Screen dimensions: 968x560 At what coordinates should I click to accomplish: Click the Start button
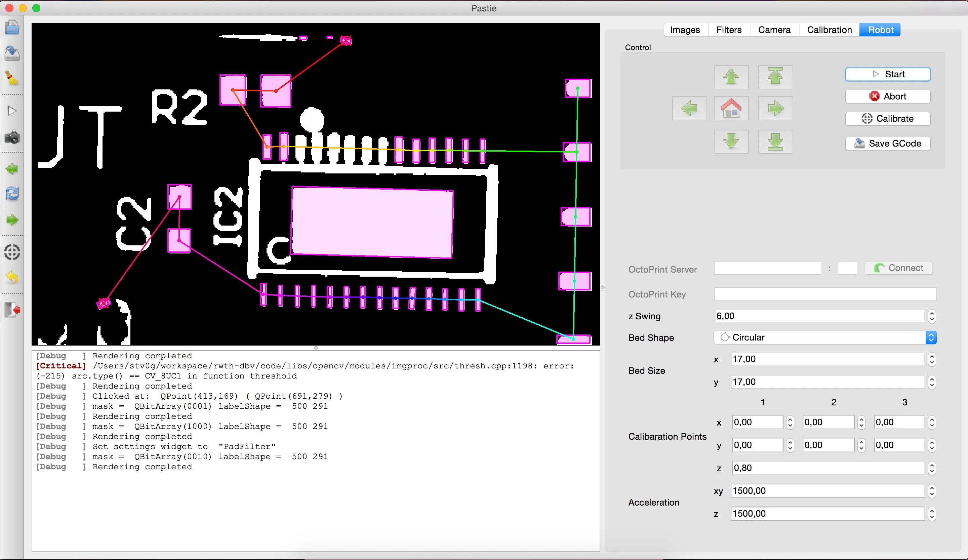tap(887, 75)
